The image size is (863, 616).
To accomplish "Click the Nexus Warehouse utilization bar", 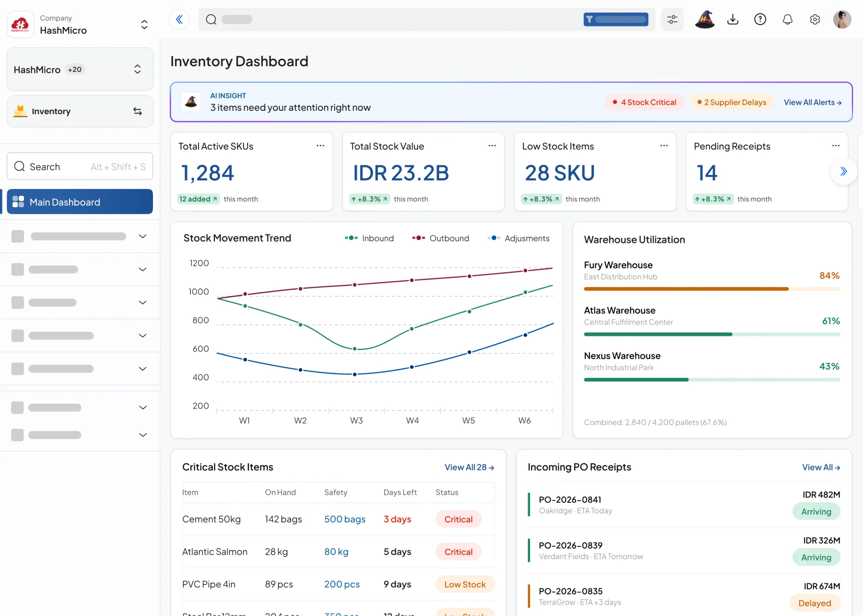I will click(712, 380).
